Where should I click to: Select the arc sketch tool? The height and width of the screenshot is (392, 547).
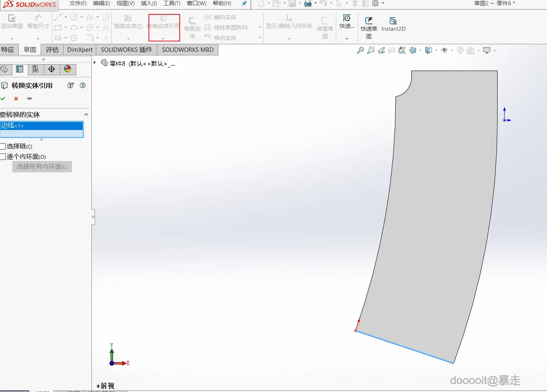[x=74, y=28]
